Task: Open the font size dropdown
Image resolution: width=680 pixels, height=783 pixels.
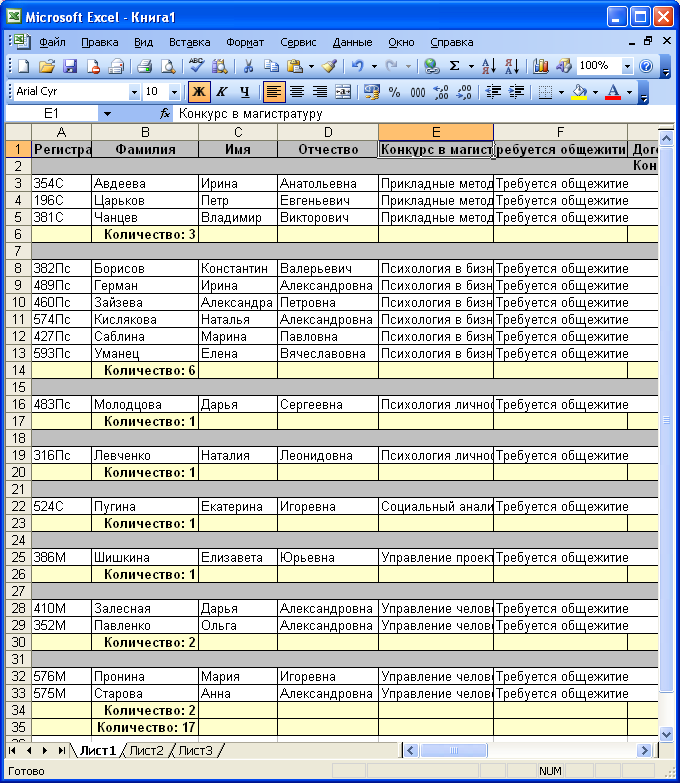Action: click(175, 92)
